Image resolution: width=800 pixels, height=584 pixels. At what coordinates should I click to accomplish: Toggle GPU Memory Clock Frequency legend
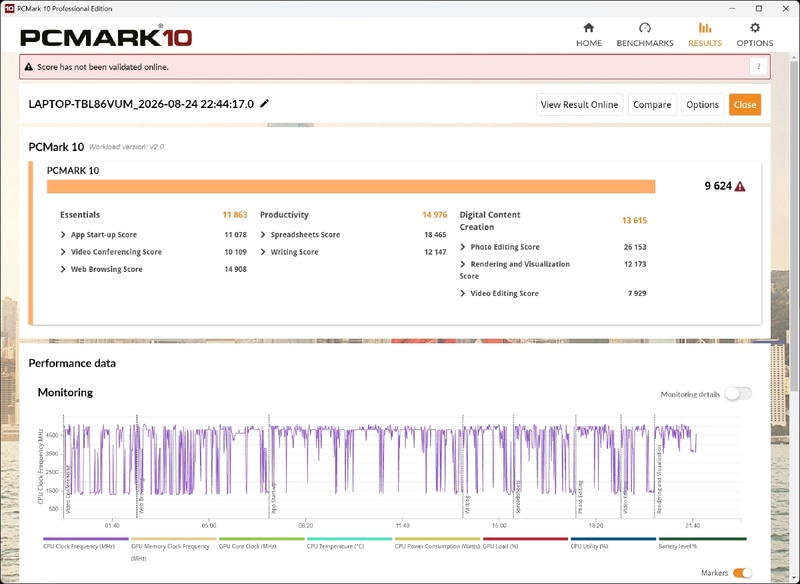pyautogui.click(x=173, y=539)
